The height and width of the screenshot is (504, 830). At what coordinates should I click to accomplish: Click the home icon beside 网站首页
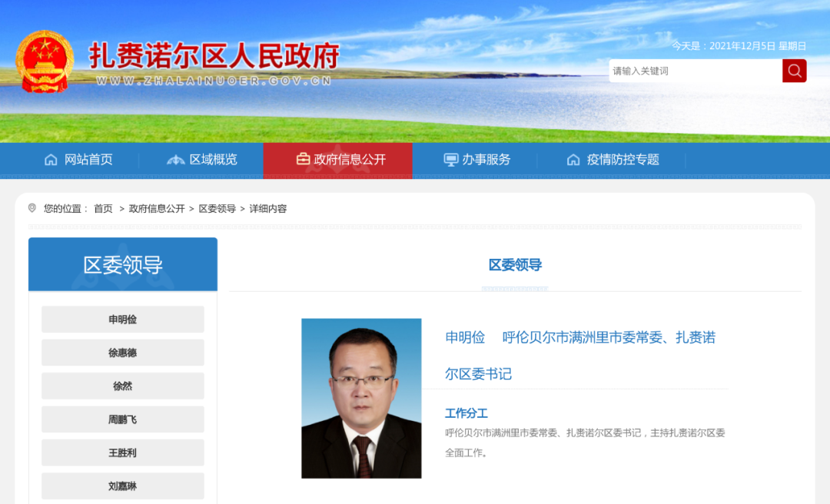point(51,159)
